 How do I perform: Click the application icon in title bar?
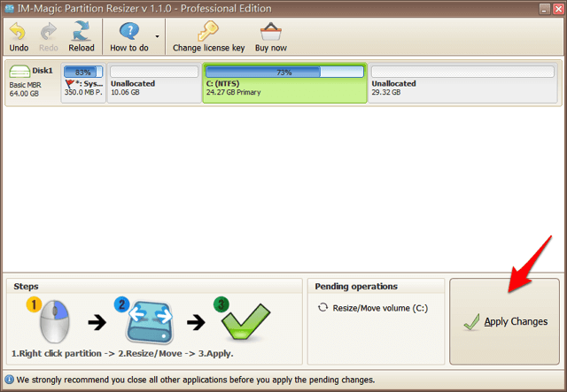[x=10, y=8]
